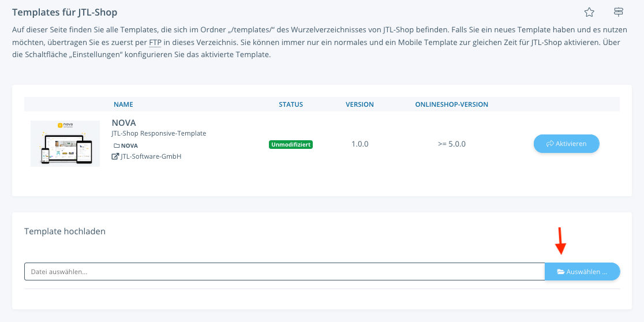Click the ONLINESHOP-VERSION column header
The height and width of the screenshot is (322, 644).
(452, 104)
